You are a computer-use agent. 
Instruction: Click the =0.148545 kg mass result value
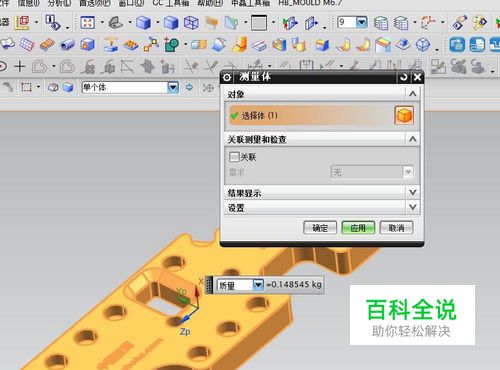[x=294, y=285]
